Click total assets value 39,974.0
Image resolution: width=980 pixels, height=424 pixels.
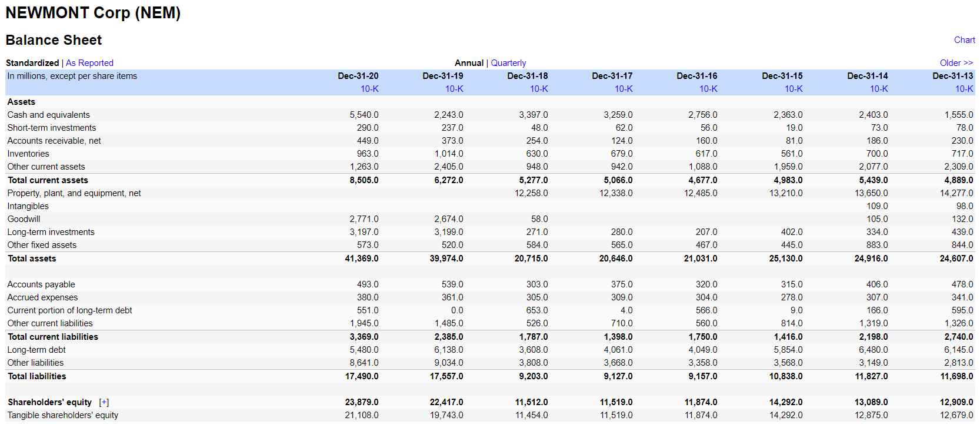point(446,259)
